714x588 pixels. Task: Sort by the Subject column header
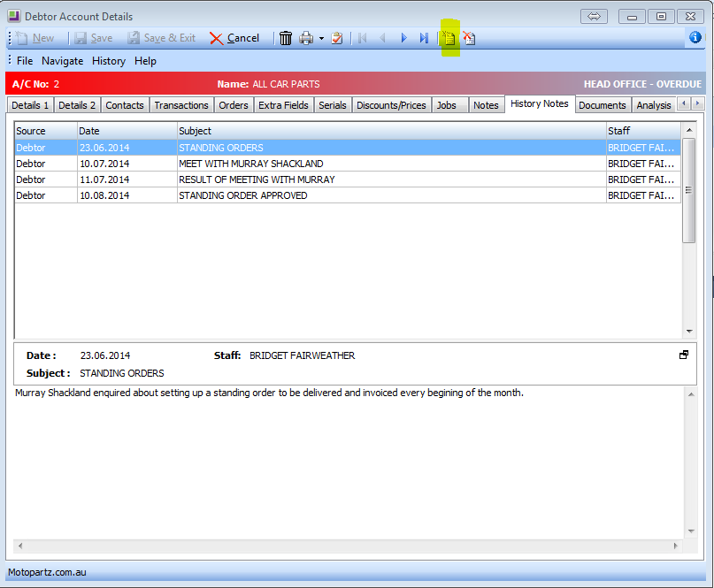tap(392, 131)
